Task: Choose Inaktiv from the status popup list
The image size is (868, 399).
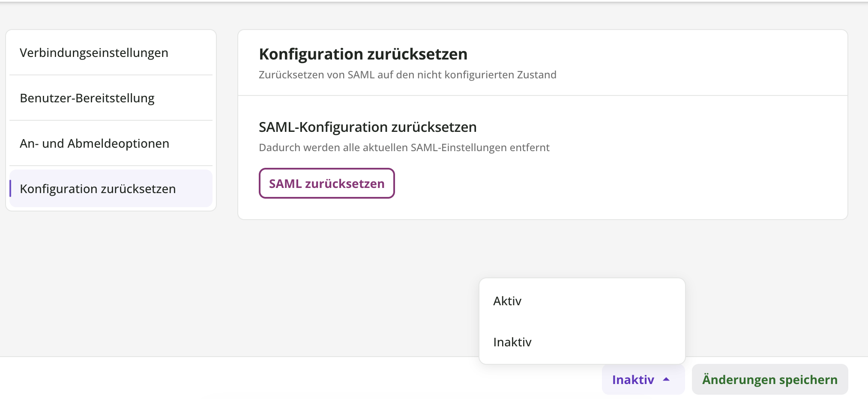Action: point(512,342)
